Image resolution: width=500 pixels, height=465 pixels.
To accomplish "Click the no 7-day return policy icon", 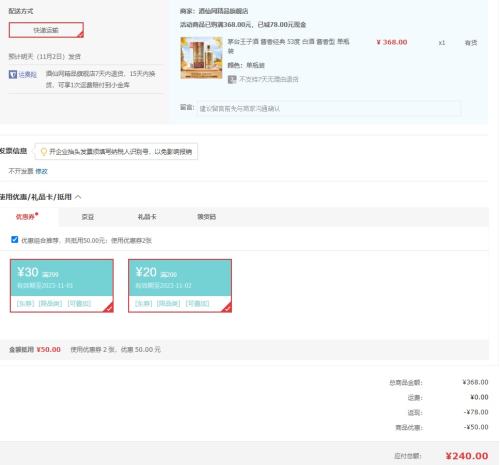I will 232,79.
